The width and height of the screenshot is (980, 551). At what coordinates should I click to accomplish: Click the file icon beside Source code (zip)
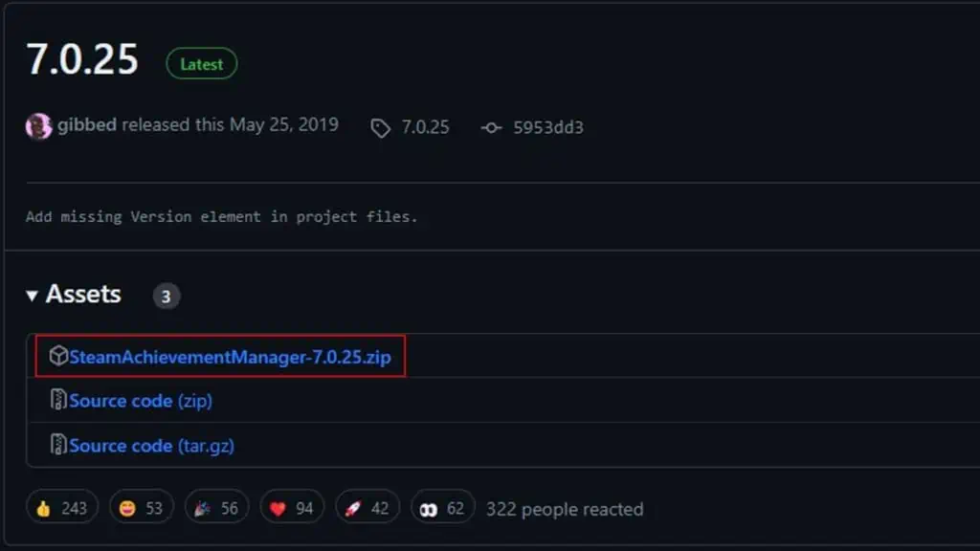tap(58, 401)
